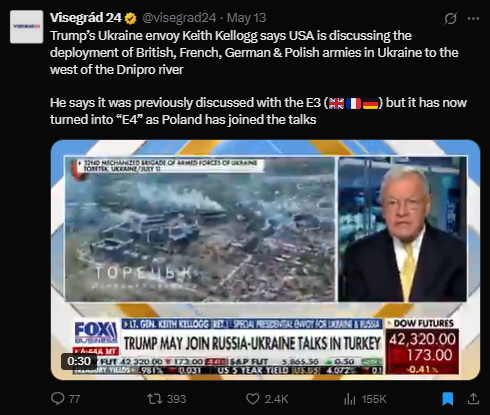Toggle the like heart icon
Screen dimensions: 490x415
tap(252, 399)
